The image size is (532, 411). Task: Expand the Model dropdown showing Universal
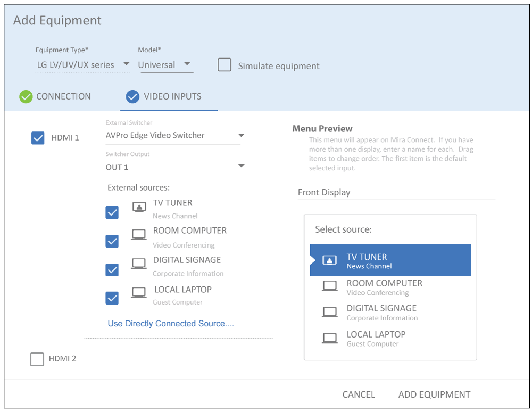point(165,65)
